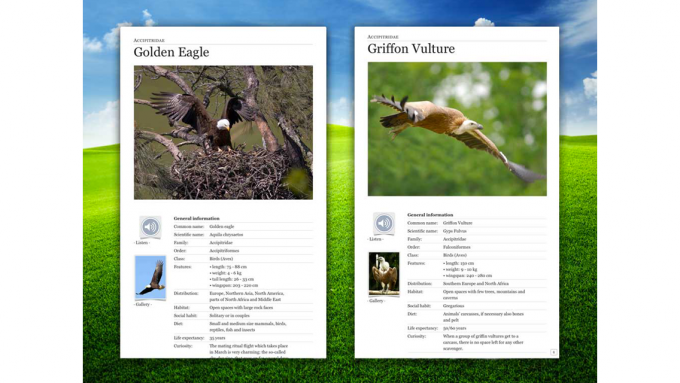Click 'Accipitridae' header above Golden Eagle title
The image size is (680, 383).
[x=149, y=40]
